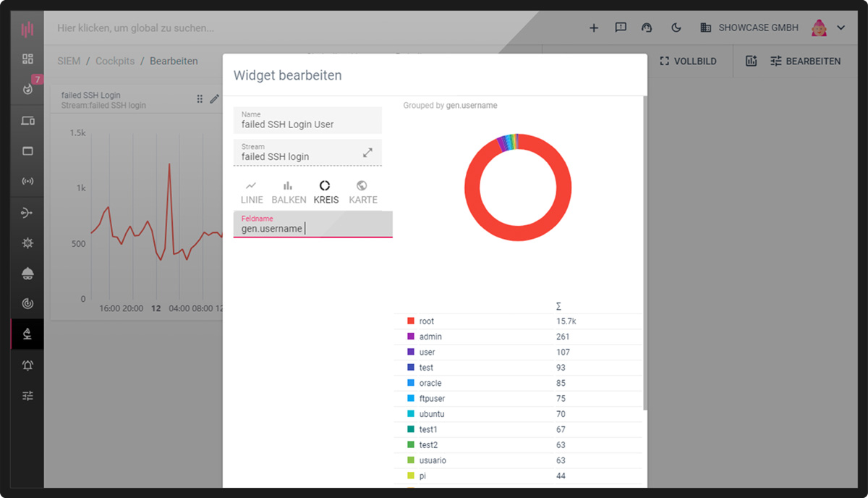Click pencil edit icon on SSH widget
The width and height of the screenshot is (868, 498).
[214, 99]
